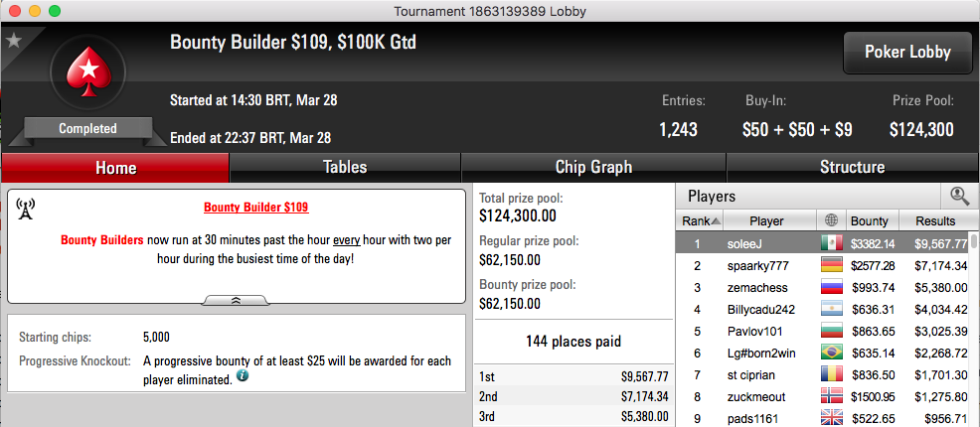This screenshot has width=980, height=427.
Task: Click the broadcast antenna icon
Action: point(26,210)
